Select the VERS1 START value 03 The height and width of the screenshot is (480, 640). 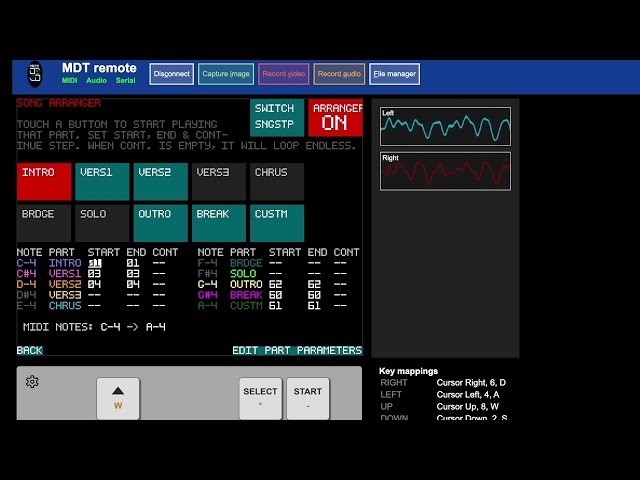[94, 274]
